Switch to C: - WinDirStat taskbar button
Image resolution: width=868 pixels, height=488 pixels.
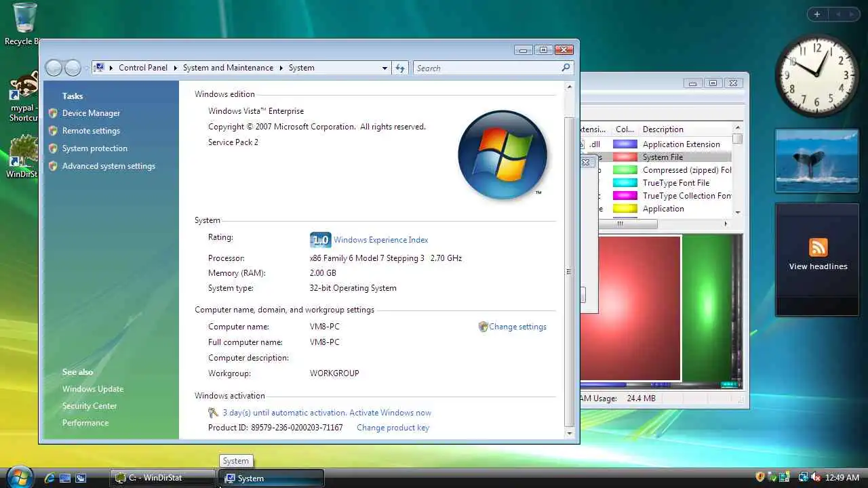[x=163, y=478]
